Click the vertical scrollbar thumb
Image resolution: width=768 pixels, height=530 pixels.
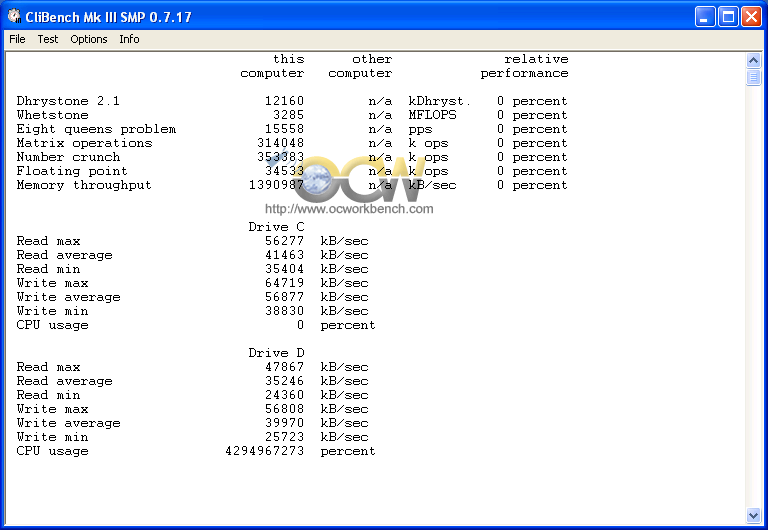pyautogui.click(x=753, y=77)
